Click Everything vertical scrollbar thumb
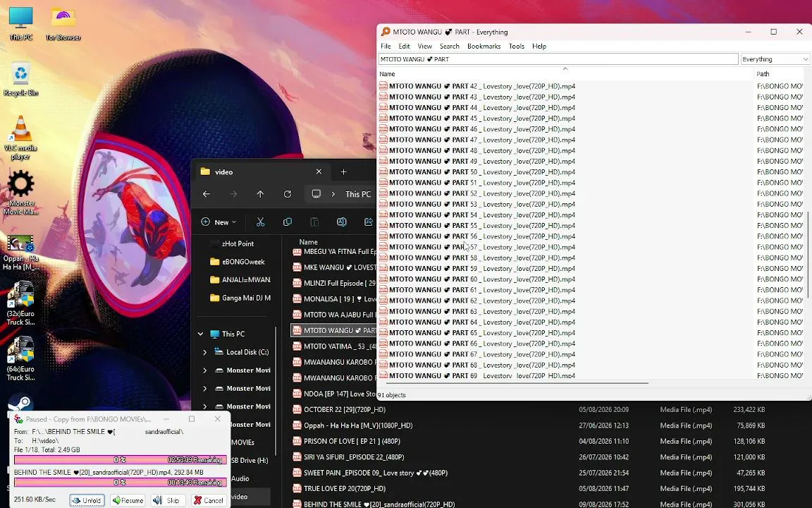 point(808,254)
